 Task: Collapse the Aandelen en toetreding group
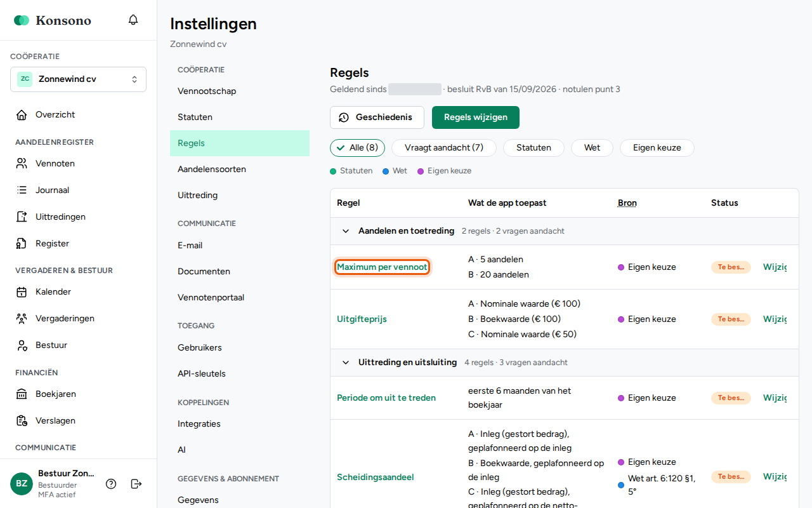346,231
